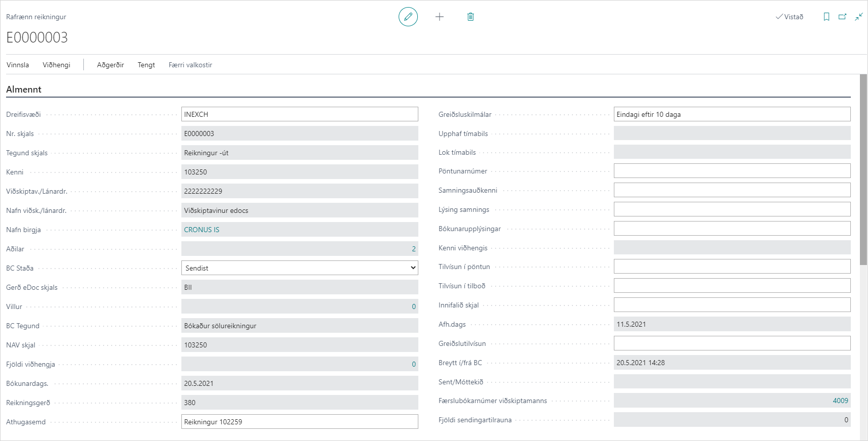Click the value 20.5.2021 14:28
868x441 pixels.
[x=732, y=363]
